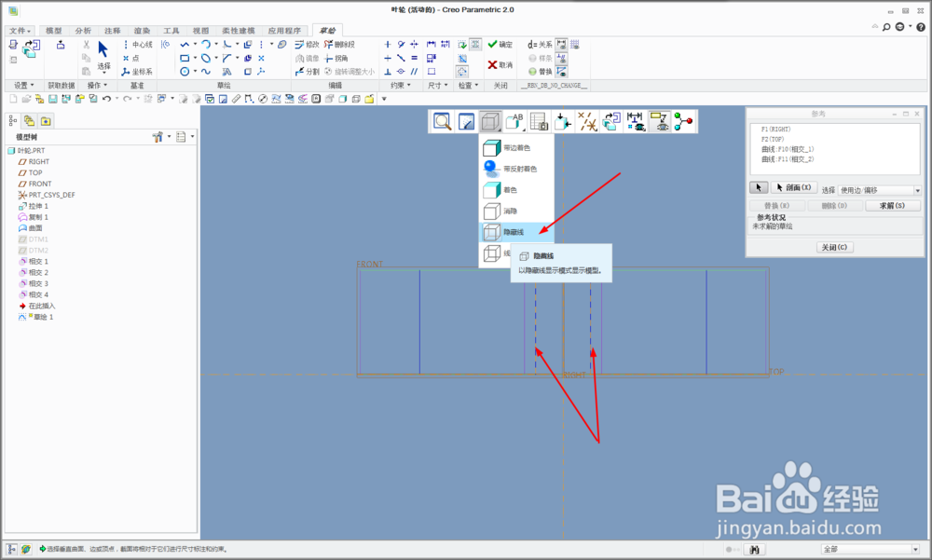
Task: Select the Circle sketch tool
Action: click(185, 72)
